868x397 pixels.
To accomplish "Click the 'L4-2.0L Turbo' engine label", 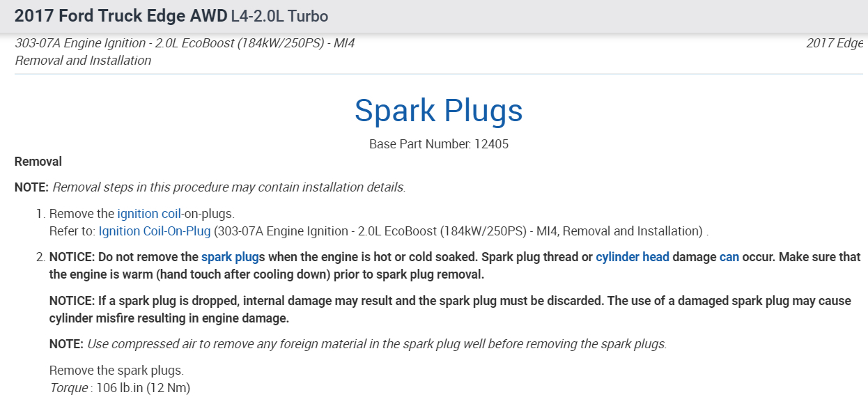I will coord(279,15).
